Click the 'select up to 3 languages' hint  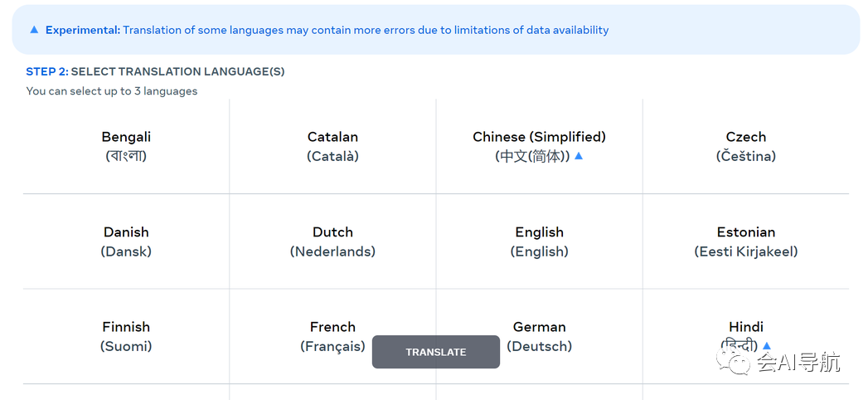(112, 91)
